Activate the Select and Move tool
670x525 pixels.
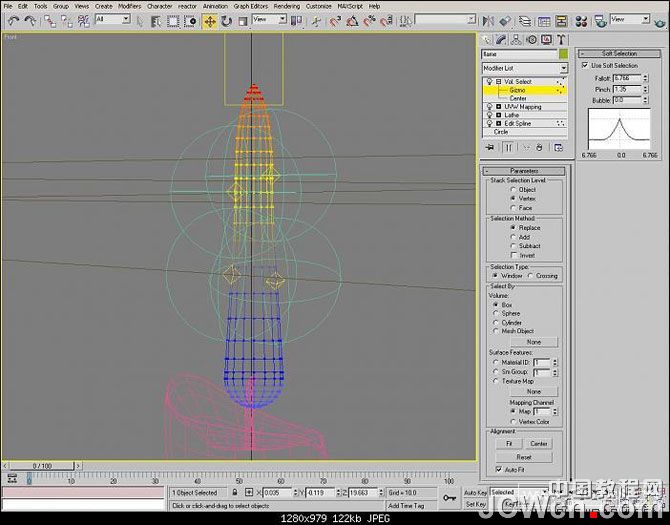tap(210, 21)
